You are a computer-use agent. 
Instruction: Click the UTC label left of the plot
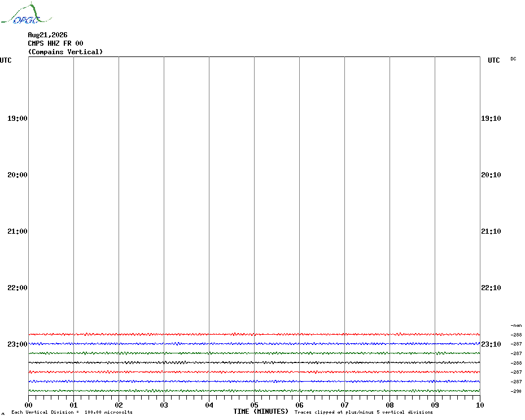tap(6, 60)
